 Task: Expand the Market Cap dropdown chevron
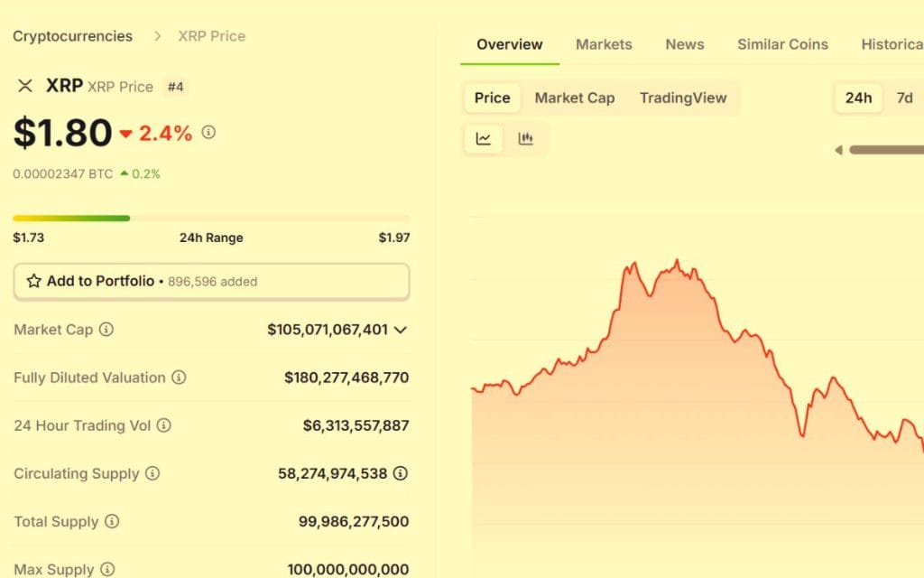click(x=401, y=330)
